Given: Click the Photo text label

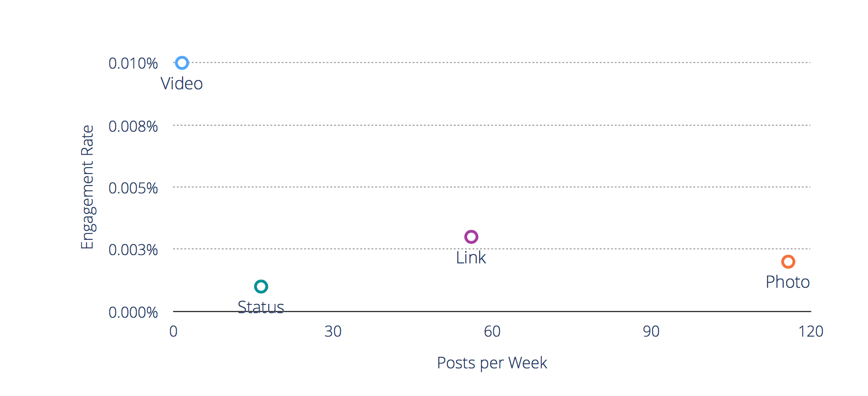Looking at the screenshot, I should [x=787, y=282].
